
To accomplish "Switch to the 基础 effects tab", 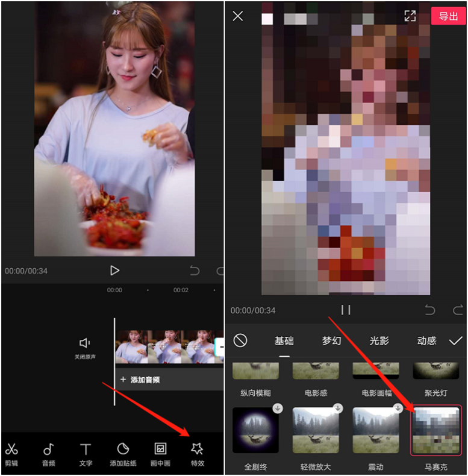I will click(284, 340).
